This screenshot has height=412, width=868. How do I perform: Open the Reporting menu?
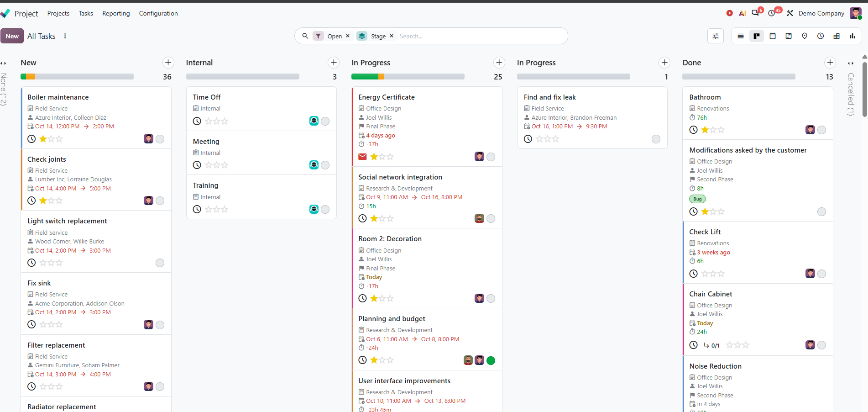tap(116, 13)
